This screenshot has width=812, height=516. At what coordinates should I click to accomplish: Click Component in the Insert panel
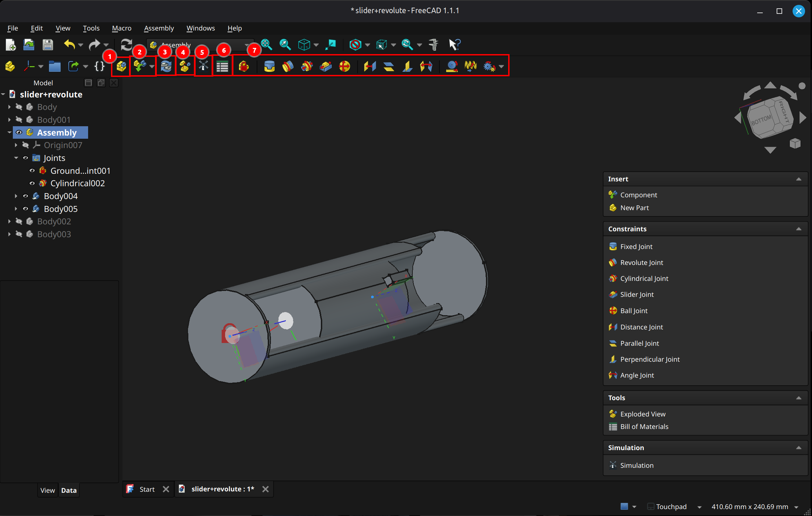coord(639,195)
